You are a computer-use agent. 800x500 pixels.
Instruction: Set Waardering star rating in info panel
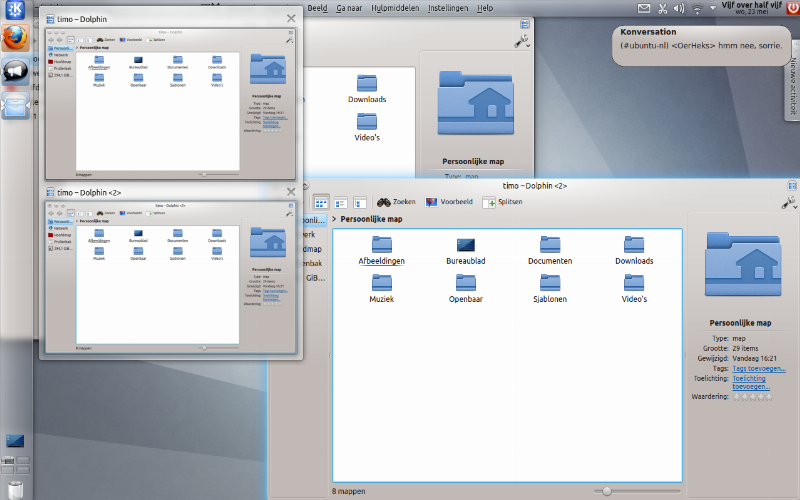click(x=753, y=396)
